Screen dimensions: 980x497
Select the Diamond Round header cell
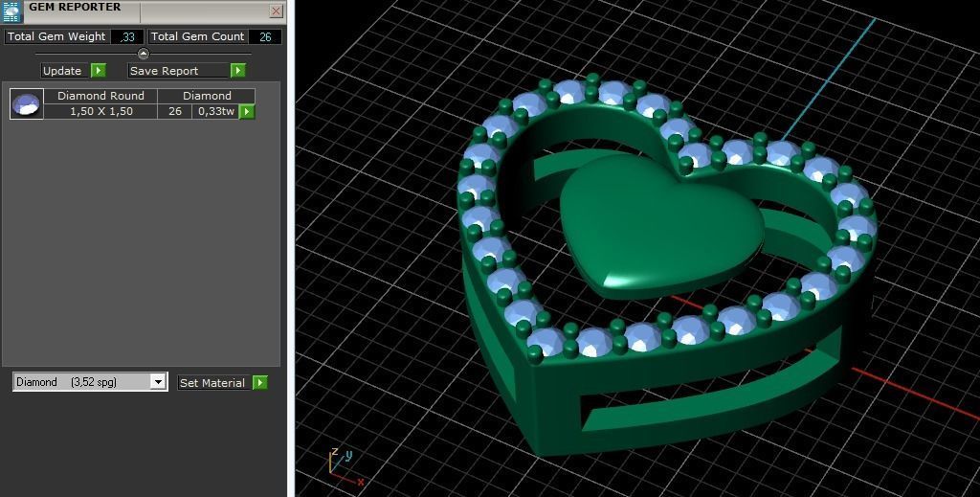tap(100, 96)
